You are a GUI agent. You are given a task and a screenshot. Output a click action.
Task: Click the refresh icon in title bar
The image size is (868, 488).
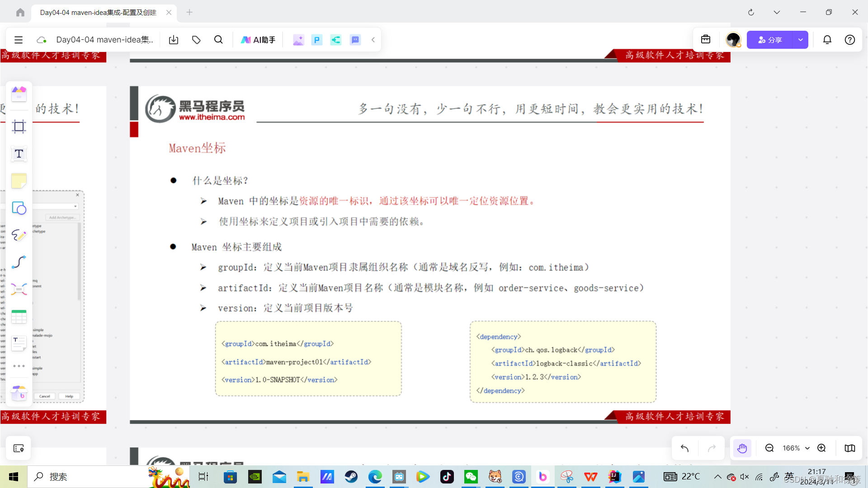tap(751, 12)
